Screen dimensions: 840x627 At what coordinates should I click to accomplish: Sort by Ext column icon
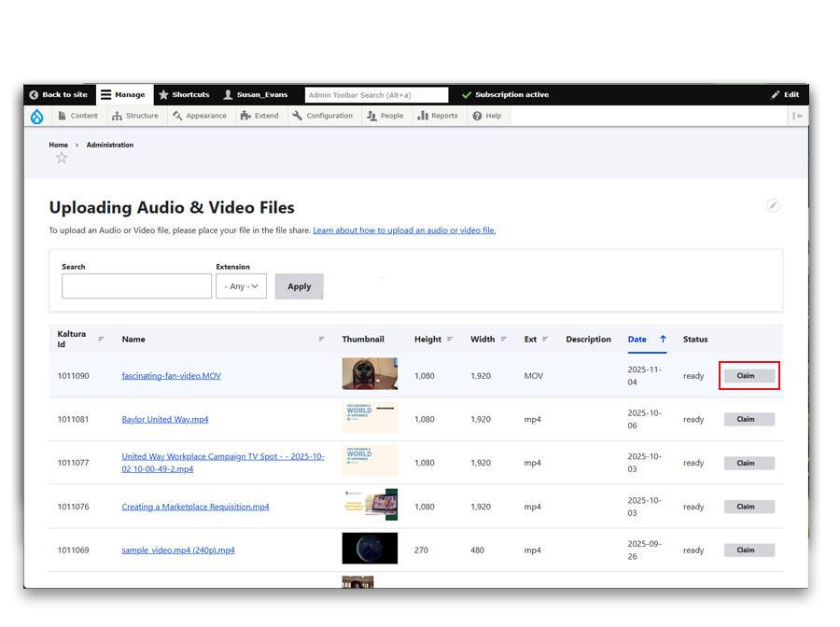click(x=545, y=339)
